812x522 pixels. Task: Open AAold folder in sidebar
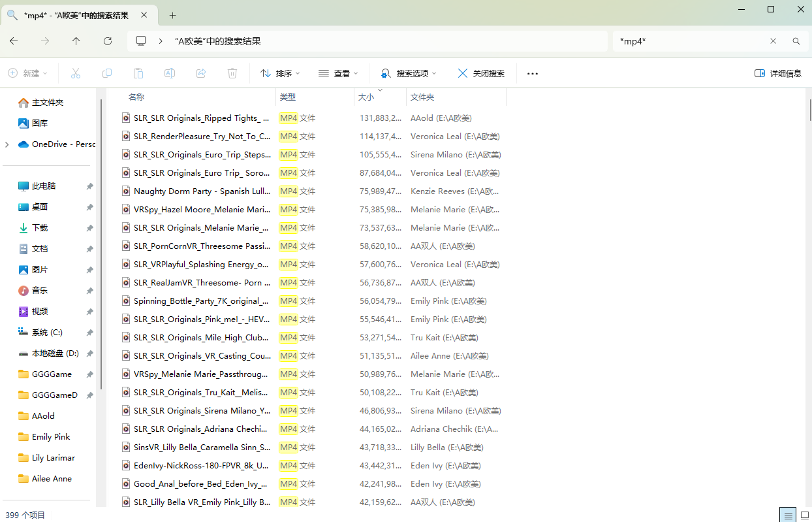(43, 416)
